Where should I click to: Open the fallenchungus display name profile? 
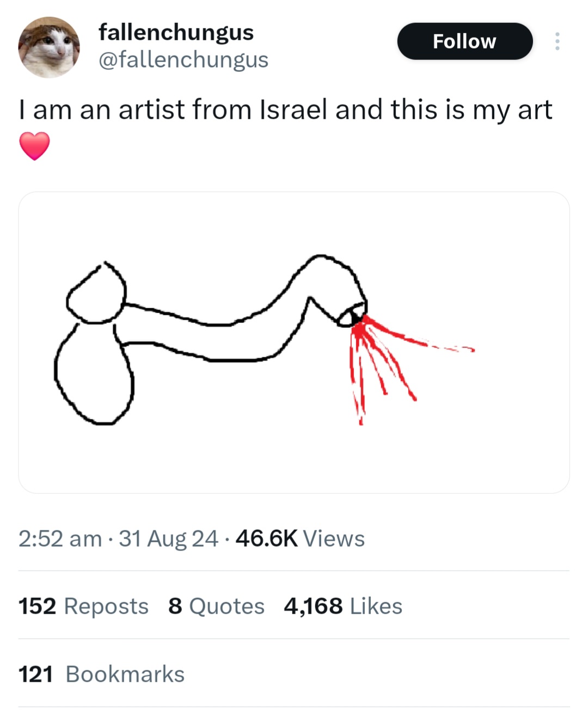tap(176, 32)
